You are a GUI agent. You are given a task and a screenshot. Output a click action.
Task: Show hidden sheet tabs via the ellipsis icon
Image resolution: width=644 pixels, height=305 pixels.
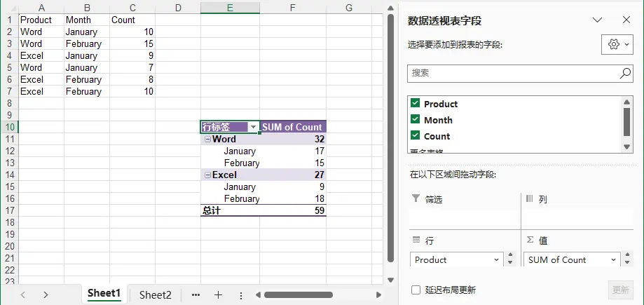tap(196, 294)
